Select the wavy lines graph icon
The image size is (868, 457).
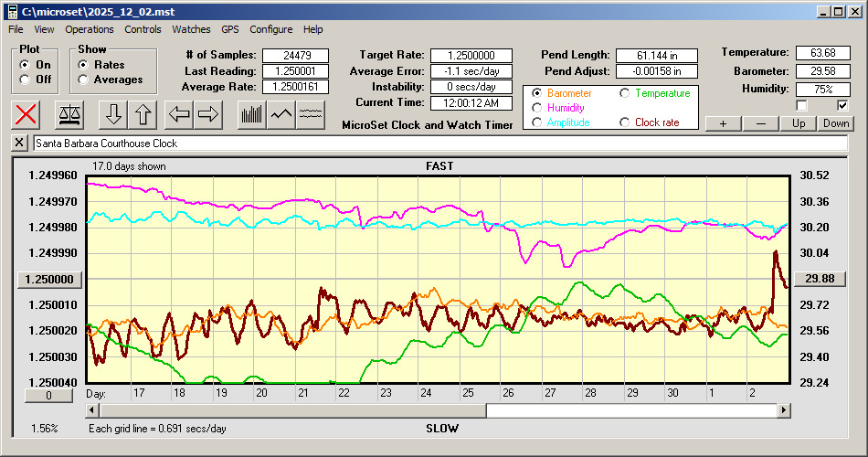(x=311, y=114)
